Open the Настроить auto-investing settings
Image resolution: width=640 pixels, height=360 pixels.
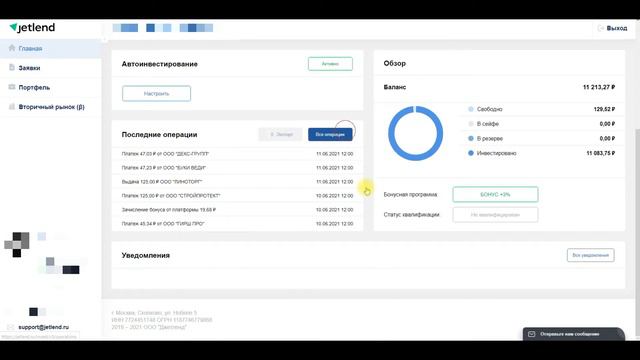156,93
